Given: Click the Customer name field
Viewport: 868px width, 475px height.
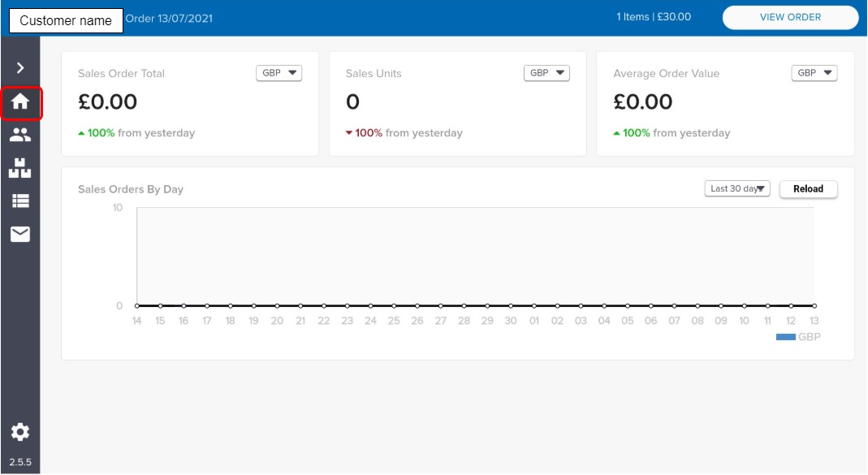Looking at the screenshot, I should [x=66, y=20].
